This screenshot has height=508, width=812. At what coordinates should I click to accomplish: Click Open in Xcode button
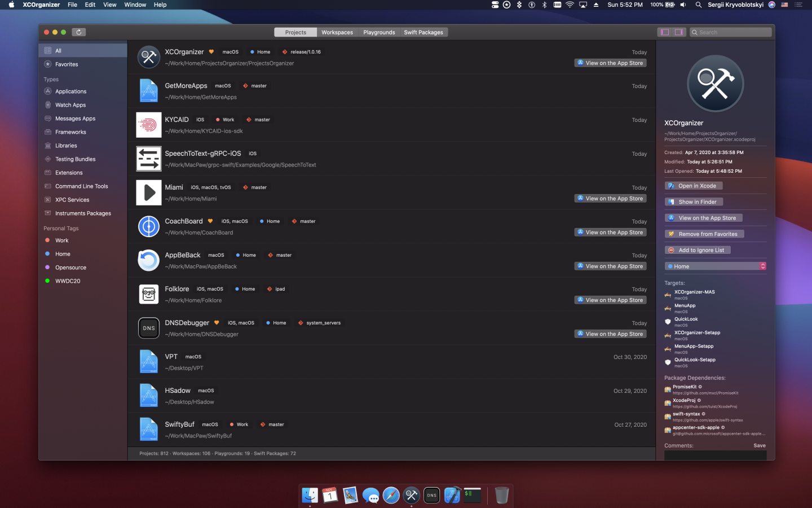pos(694,186)
